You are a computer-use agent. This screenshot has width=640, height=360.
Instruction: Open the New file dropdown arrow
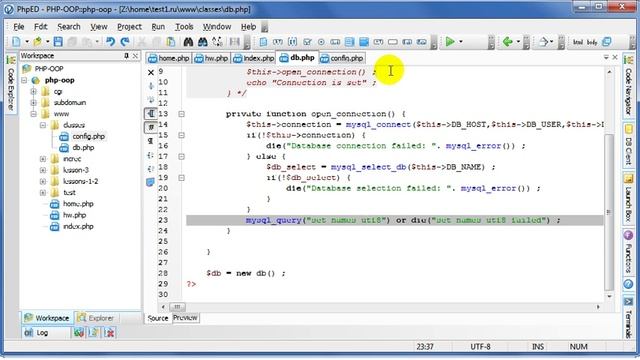point(27,42)
